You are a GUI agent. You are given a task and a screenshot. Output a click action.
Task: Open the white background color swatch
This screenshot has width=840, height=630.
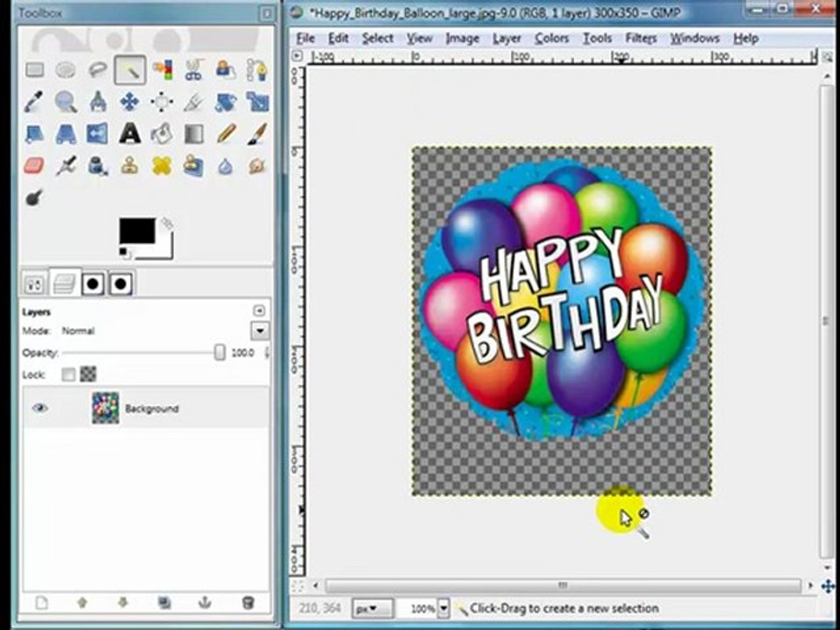point(164,249)
